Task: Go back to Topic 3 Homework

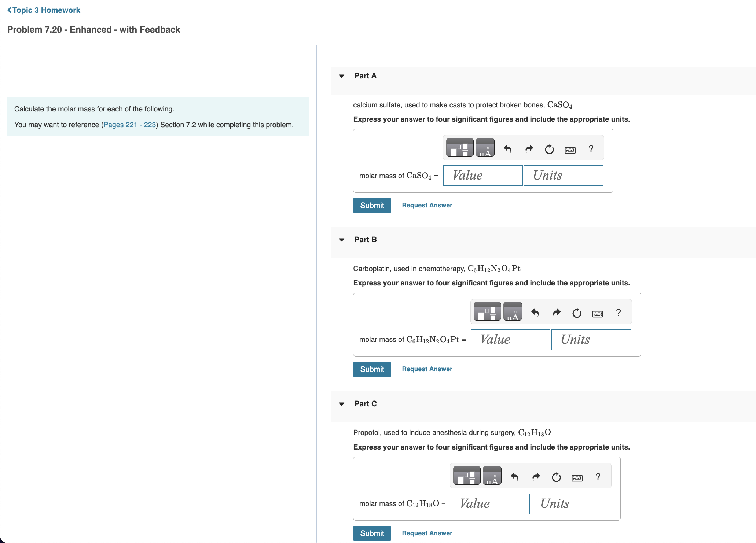Action: [44, 10]
